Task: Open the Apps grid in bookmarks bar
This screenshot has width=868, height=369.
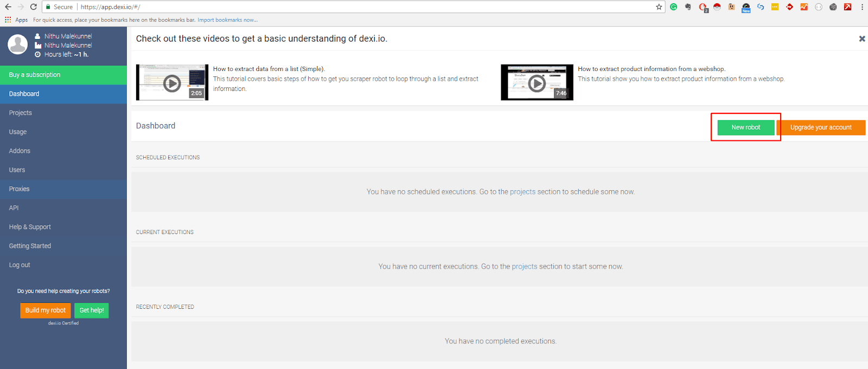Action: pyautogui.click(x=16, y=20)
